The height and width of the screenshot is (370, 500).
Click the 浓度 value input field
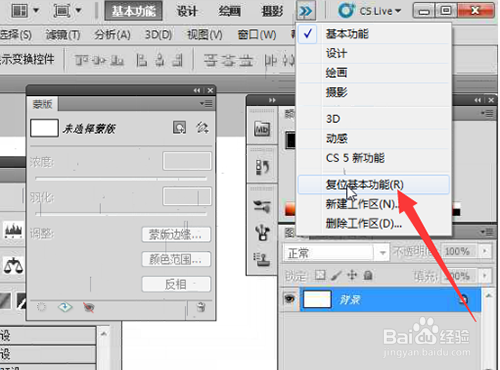(x=187, y=161)
